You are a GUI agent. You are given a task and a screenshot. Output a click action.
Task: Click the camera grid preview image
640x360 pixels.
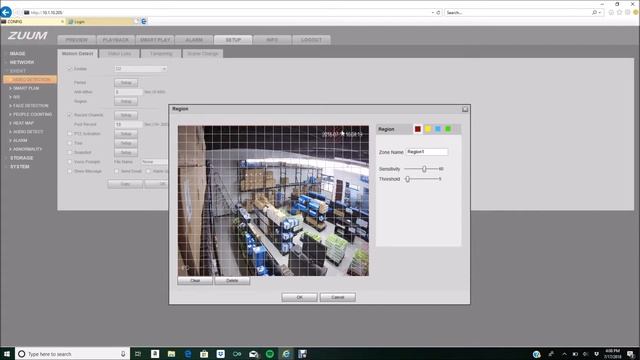pyautogui.click(x=273, y=201)
